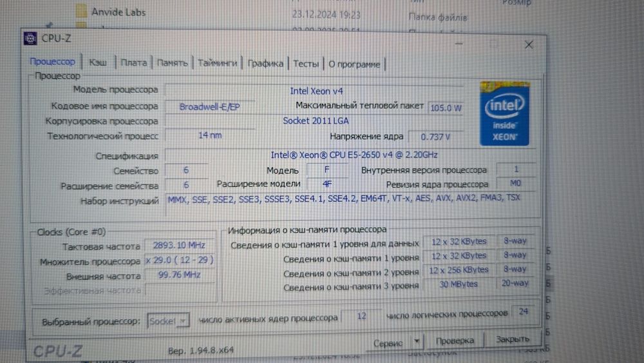
Task: Click the MMX, SSE instruction set list
Action: click(344, 199)
